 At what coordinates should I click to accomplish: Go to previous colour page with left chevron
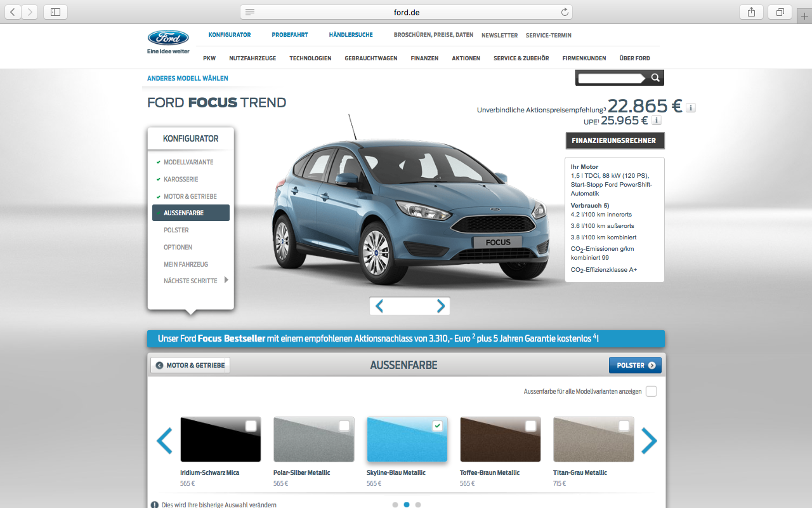click(x=164, y=441)
